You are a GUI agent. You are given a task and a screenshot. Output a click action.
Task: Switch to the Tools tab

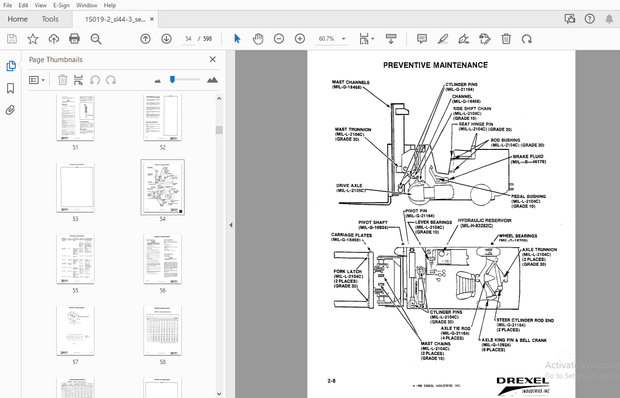pyautogui.click(x=50, y=19)
